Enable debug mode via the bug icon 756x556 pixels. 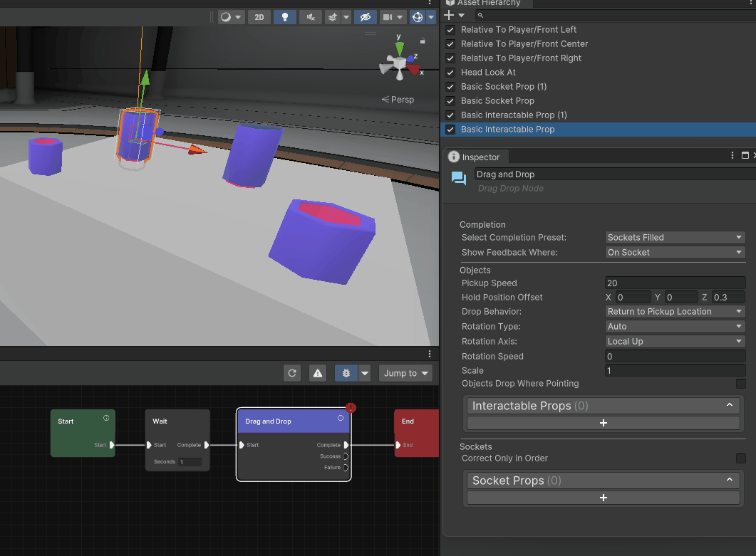tap(346, 372)
